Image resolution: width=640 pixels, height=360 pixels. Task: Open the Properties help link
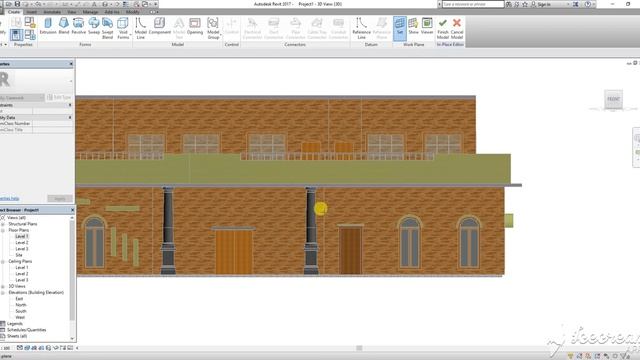click(9, 199)
